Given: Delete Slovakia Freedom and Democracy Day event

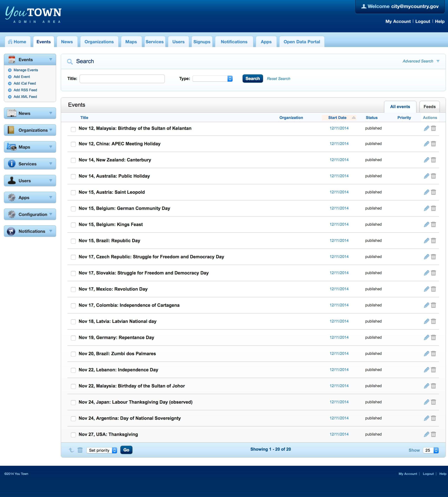Looking at the screenshot, I should (433, 273).
